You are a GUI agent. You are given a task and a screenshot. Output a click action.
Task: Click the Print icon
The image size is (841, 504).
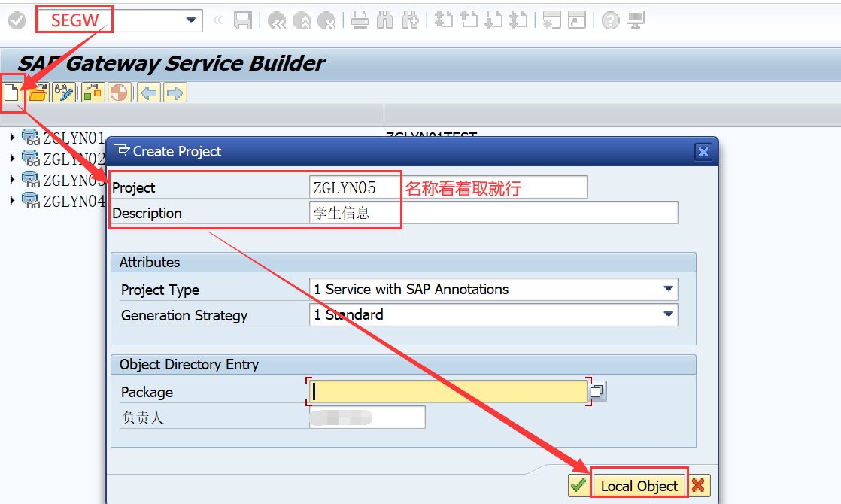coord(360,20)
